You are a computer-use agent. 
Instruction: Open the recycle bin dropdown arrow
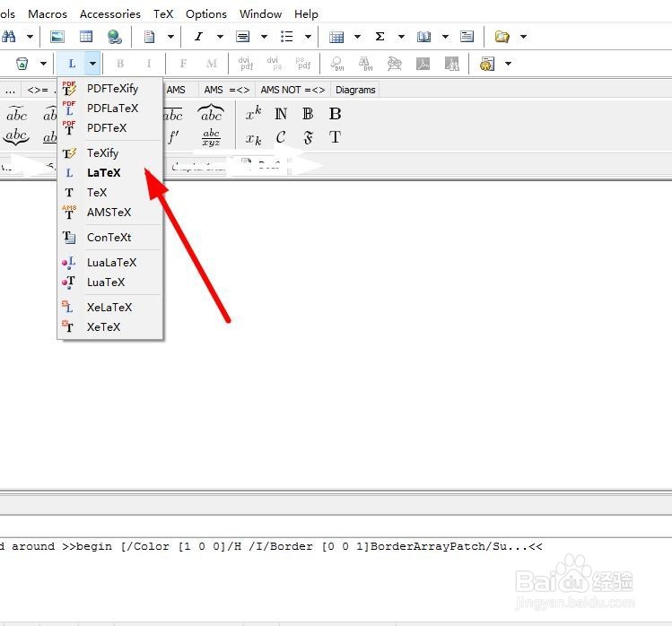pyautogui.click(x=43, y=64)
